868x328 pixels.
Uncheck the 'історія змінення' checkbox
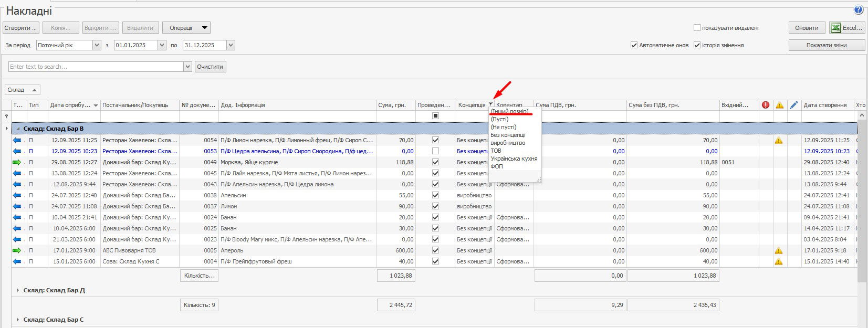(x=697, y=45)
